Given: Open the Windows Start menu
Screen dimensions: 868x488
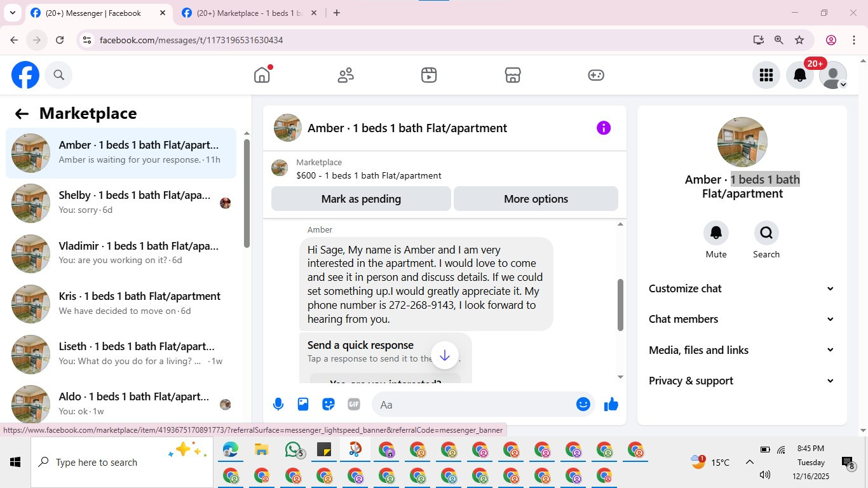Looking at the screenshot, I should 15,463.
